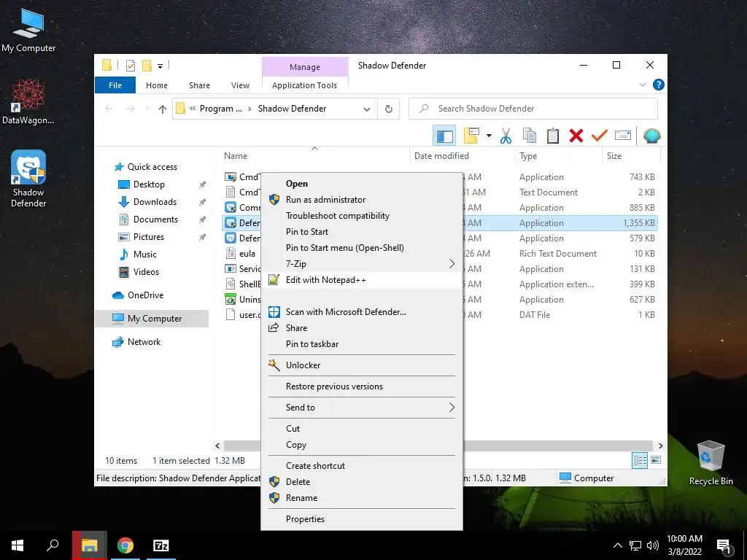747x560 pixels.
Task: Click the folder options toolbar icon
Action: click(471, 136)
